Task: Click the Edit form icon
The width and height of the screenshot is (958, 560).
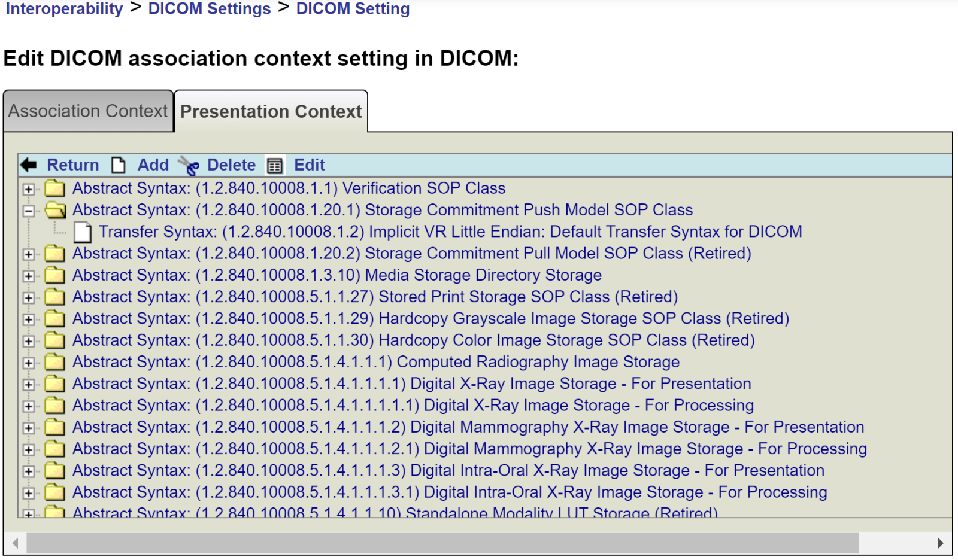Action: pos(275,166)
